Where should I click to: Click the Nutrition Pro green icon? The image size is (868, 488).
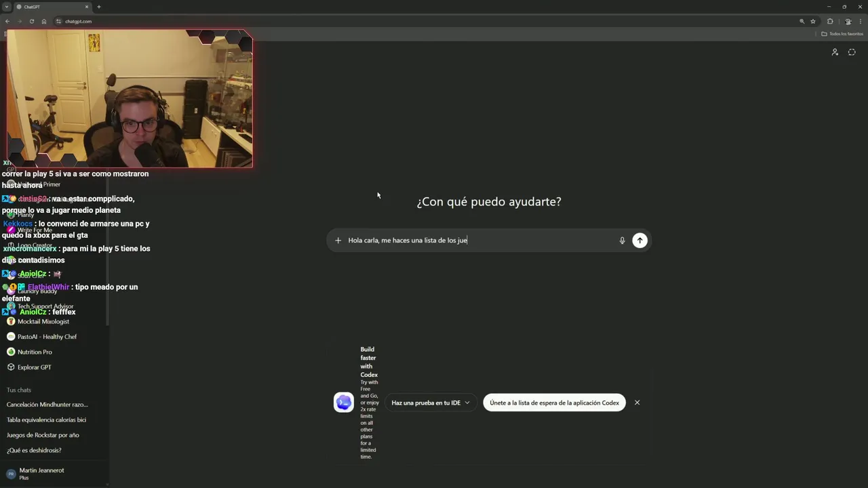(11, 352)
